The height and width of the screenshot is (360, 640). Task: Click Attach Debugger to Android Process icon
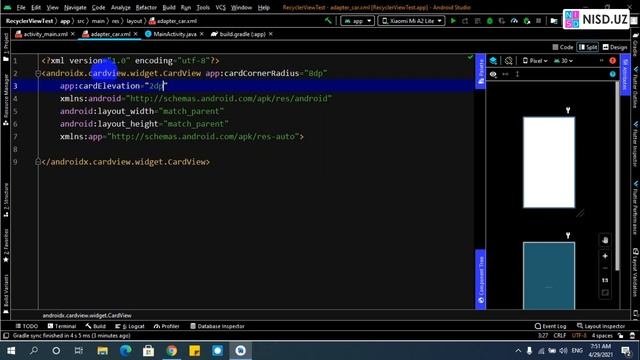click(x=527, y=20)
